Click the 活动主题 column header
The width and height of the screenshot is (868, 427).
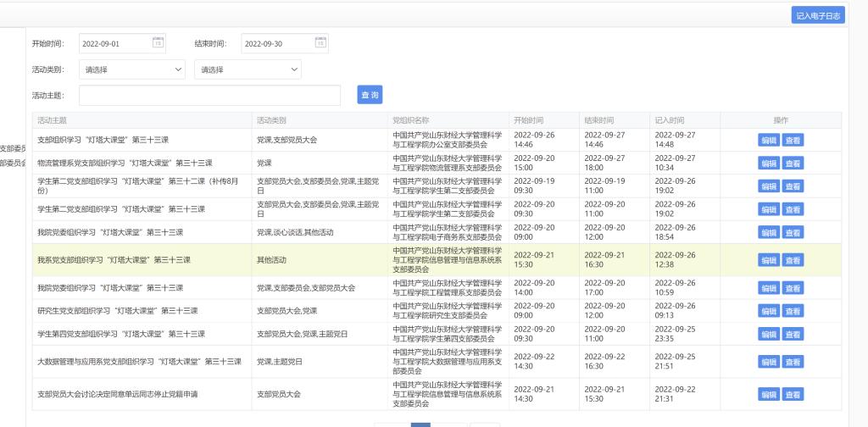53,120
